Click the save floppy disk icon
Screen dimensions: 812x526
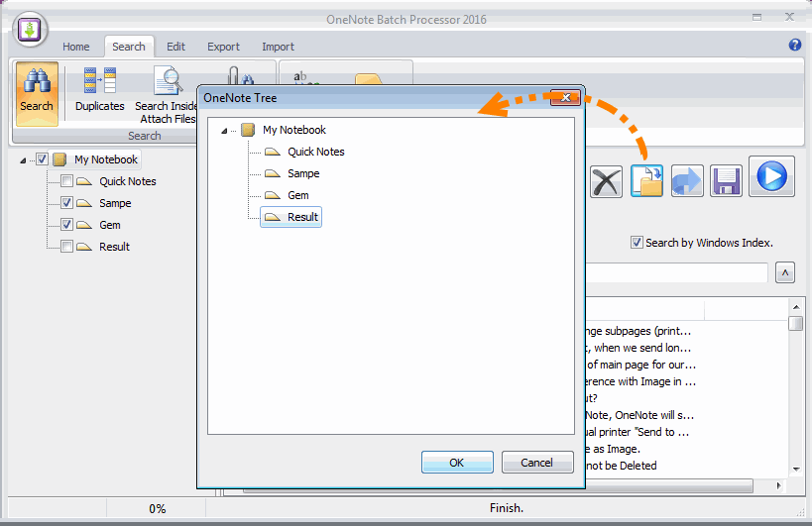(x=726, y=181)
